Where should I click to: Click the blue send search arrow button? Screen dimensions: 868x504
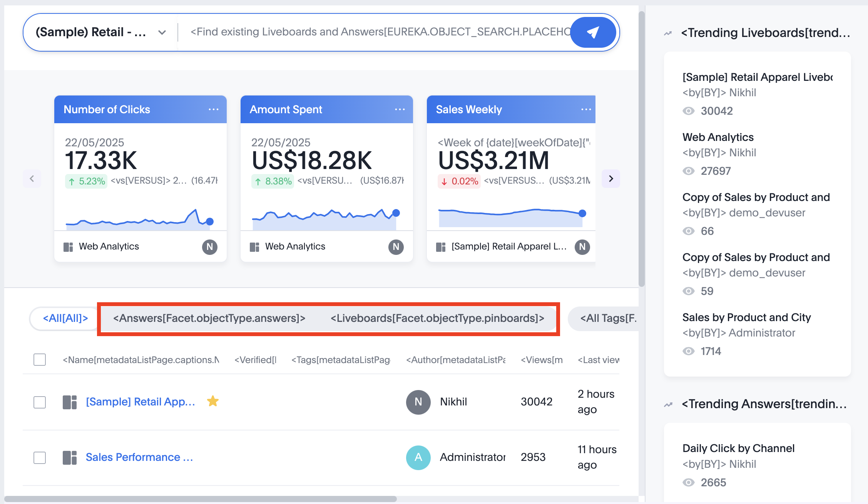pyautogui.click(x=593, y=32)
